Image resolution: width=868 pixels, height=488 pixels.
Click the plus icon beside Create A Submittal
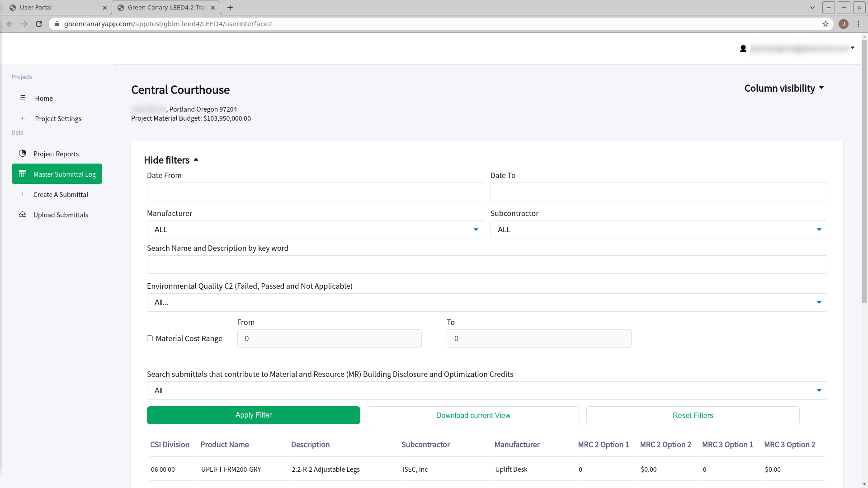pyautogui.click(x=23, y=194)
